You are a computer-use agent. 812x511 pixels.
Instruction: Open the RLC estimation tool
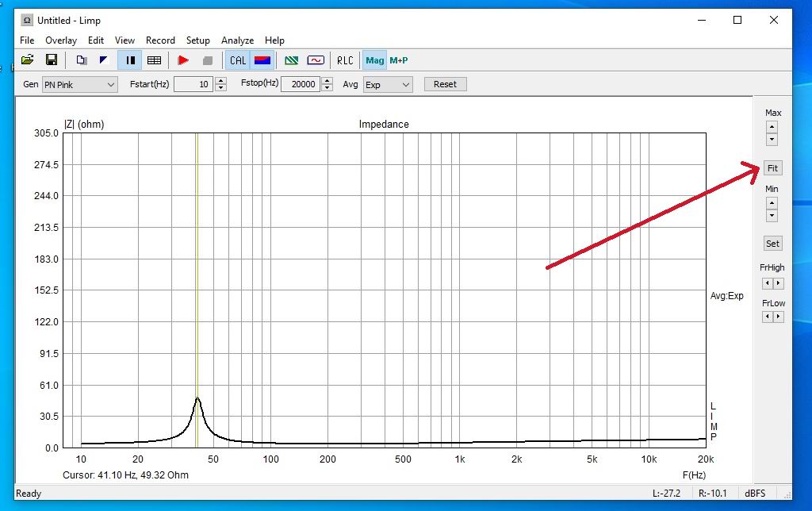(345, 60)
